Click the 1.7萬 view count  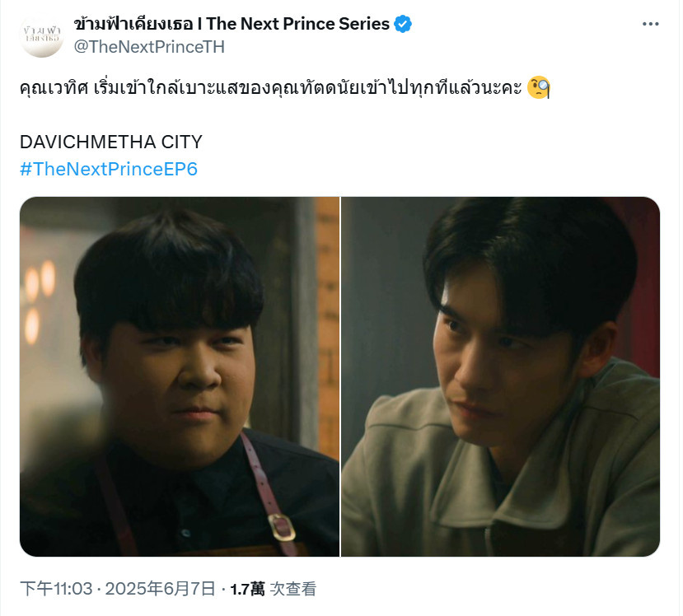[247, 589]
